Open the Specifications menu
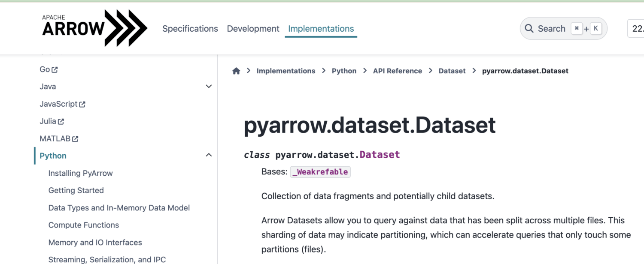This screenshot has height=264, width=644. click(x=190, y=29)
